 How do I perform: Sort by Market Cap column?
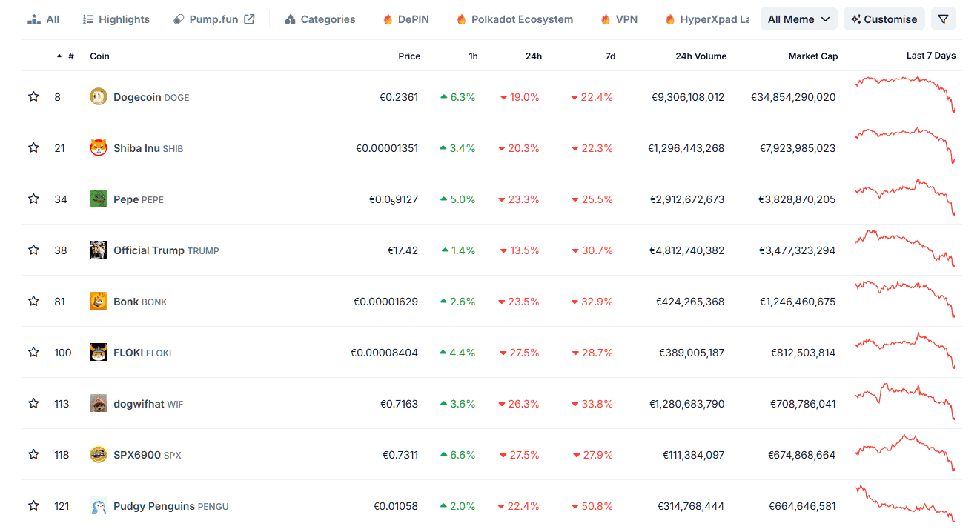(x=813, y=56)
